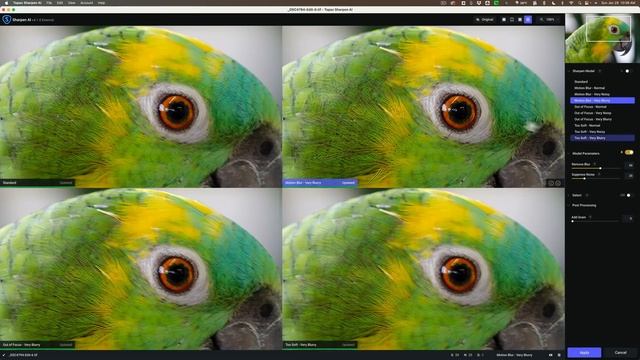
Task: Switch to single view layout icon
Action: click(x=504, y=19)
